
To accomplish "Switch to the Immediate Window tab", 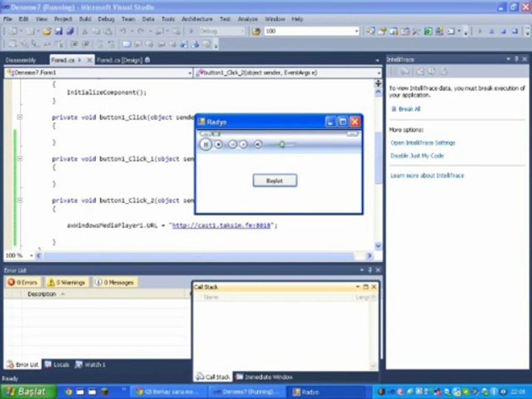I will pyautogui.click(x=264, y=377).
